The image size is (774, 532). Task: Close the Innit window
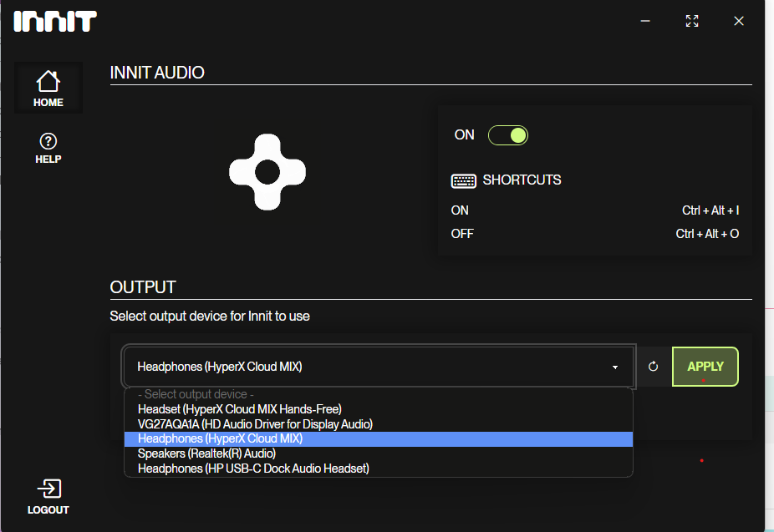click(x=738, y=22)
